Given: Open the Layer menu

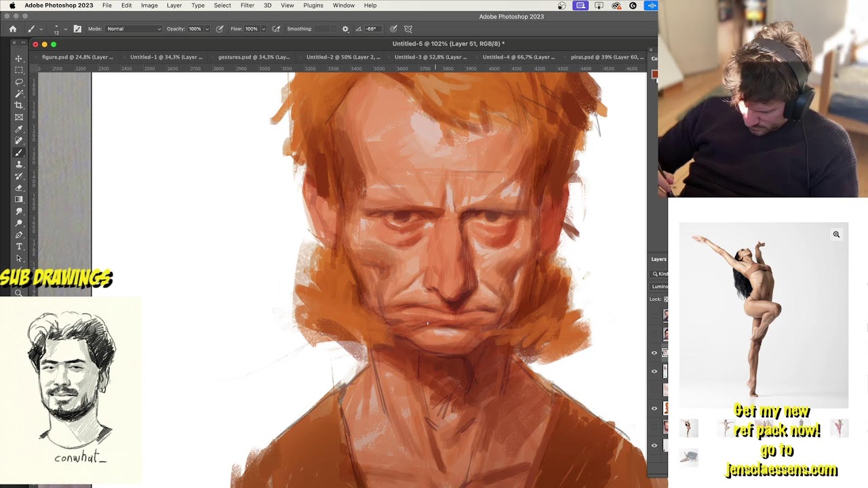Looking at the screenshot, I should (174, 5).
